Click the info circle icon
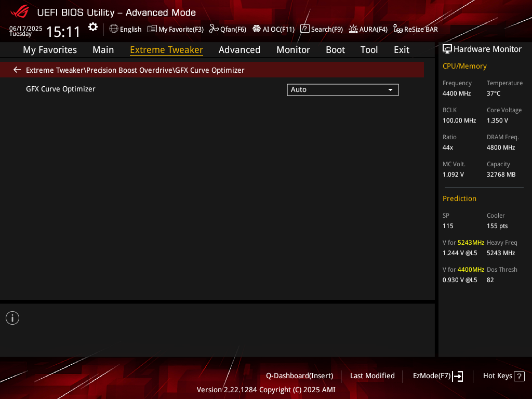 [x=12, y=318]
